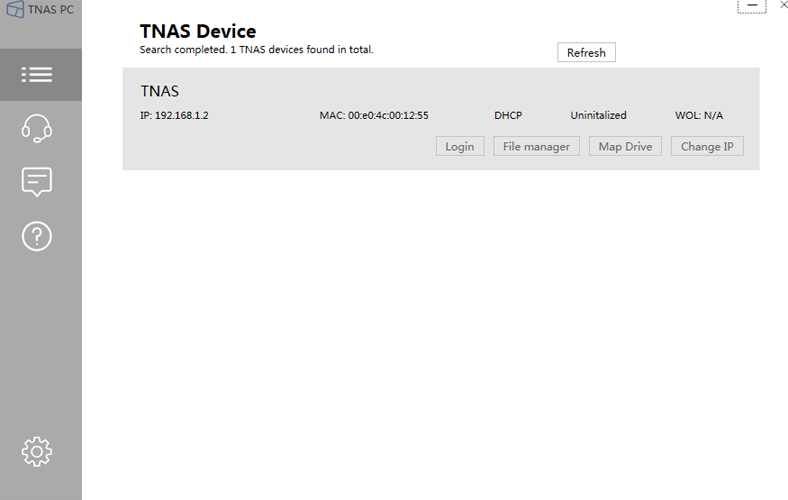788x500 pixels.
Task: Click the Change IP button
Action: click(707, 146)
